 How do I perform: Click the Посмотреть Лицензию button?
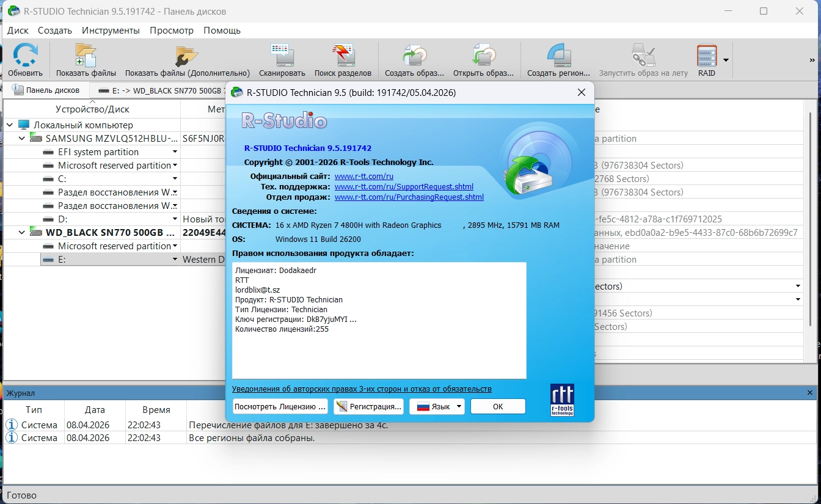pyautogui.click(x=280, y=406)
